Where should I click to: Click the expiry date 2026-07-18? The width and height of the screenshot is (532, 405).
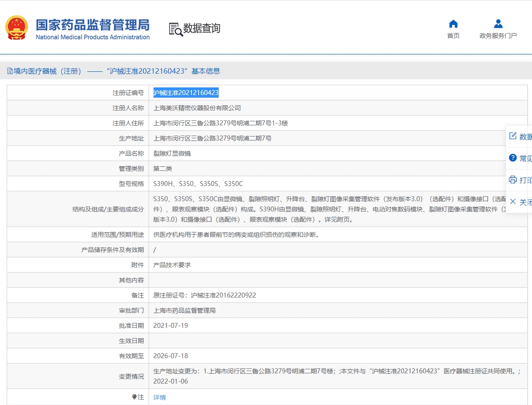(x=170, y=356)
